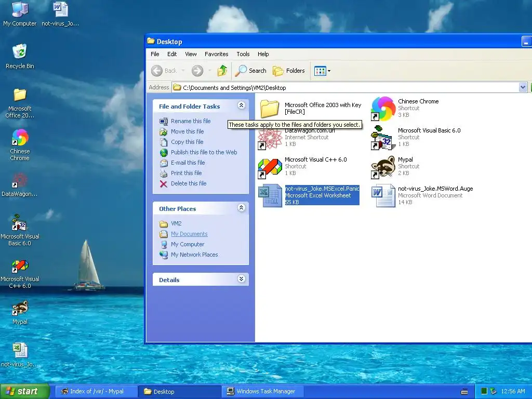Open the Help menu

(263, 54)
